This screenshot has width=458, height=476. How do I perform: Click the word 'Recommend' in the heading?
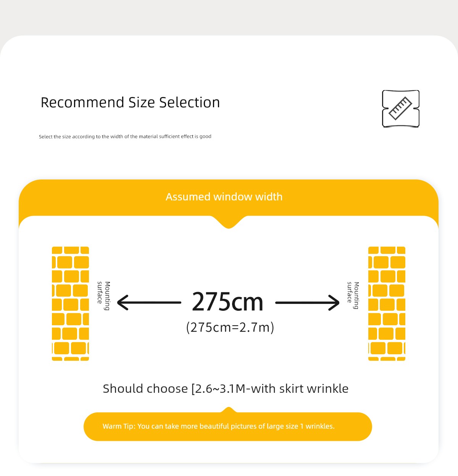pos(82,103)
